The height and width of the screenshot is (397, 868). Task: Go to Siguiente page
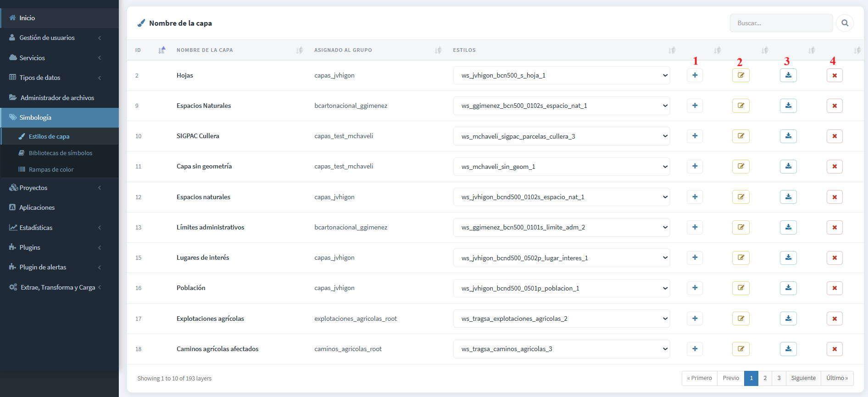803,378
